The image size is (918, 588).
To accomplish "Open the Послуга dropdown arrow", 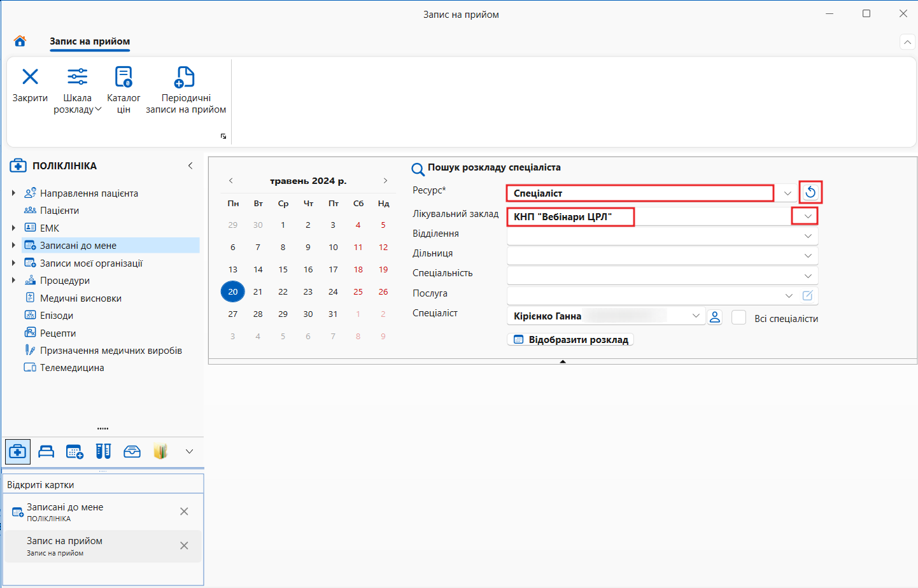I will pyautogui.click(x=789, y=296).
